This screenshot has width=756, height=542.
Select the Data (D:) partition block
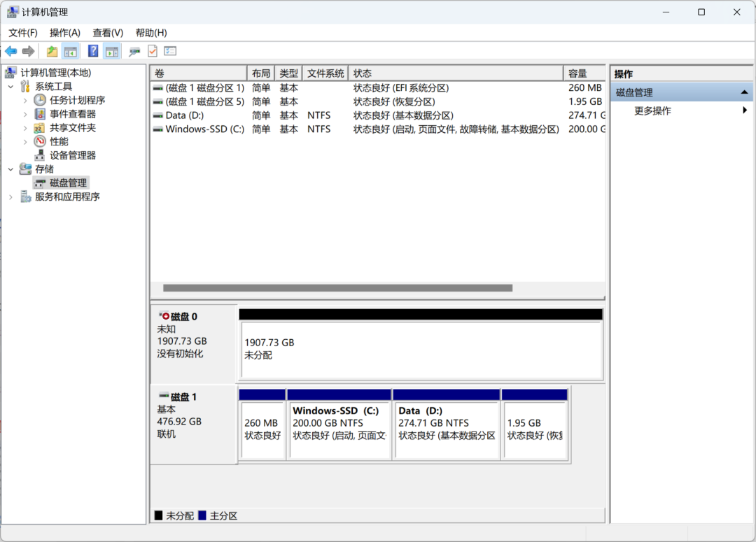tap(447, 425)
